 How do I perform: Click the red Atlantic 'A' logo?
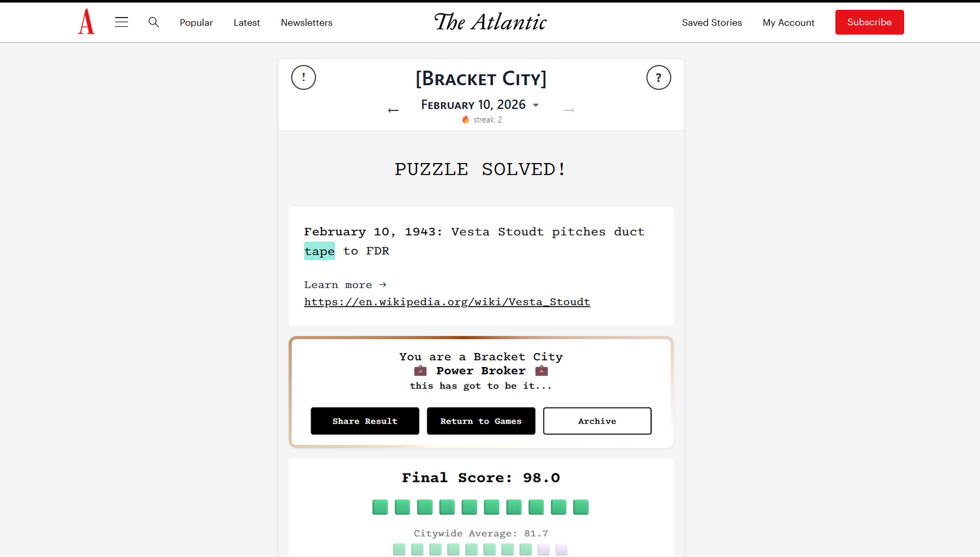coord(86,22)
